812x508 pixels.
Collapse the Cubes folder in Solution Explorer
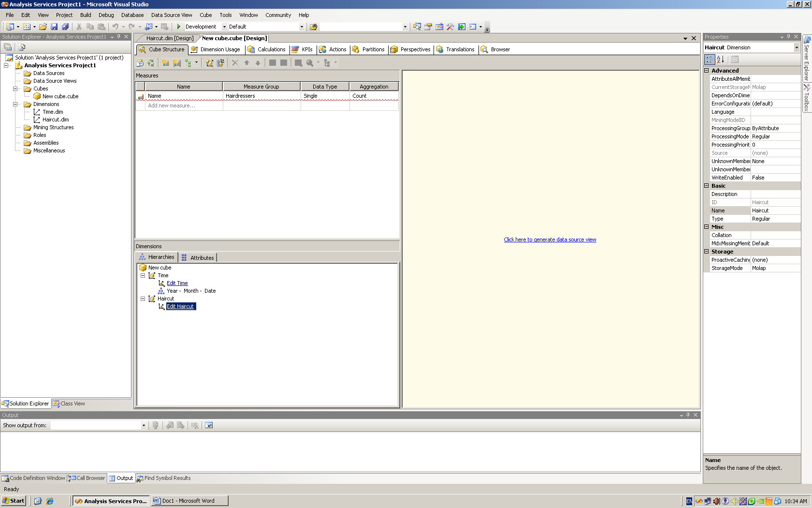coord(15,89)
